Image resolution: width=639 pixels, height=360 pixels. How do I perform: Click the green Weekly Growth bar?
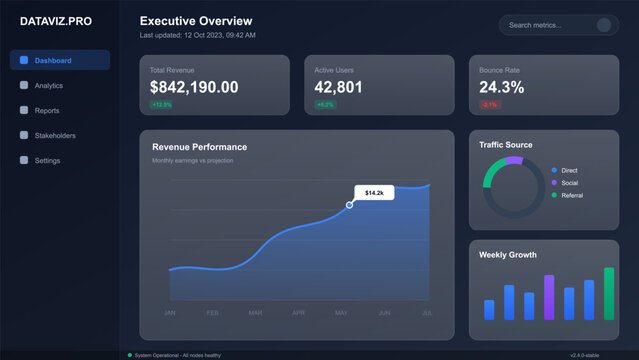coord(609,294)
